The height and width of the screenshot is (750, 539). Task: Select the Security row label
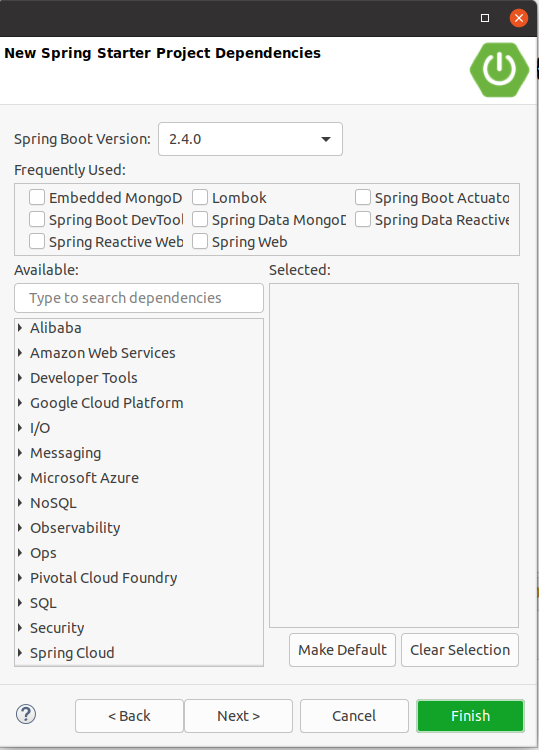pos(57,628)
